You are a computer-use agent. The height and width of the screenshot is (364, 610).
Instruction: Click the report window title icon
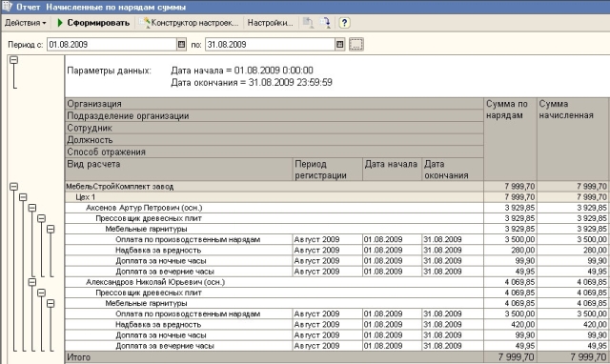click(8, 7)
